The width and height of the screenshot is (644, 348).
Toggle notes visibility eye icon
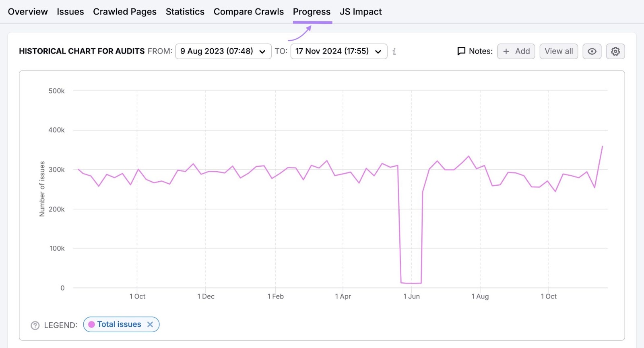[x=592, y=51]
